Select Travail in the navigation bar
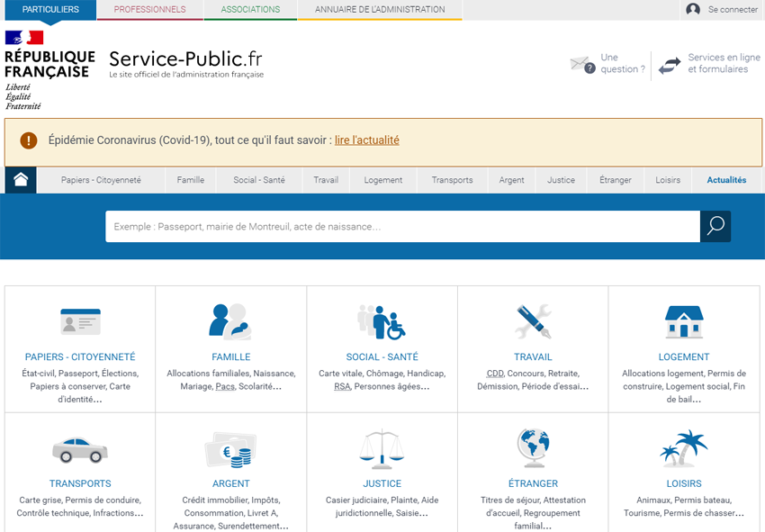This screenshot has height=532, width=765. point(326,180)
